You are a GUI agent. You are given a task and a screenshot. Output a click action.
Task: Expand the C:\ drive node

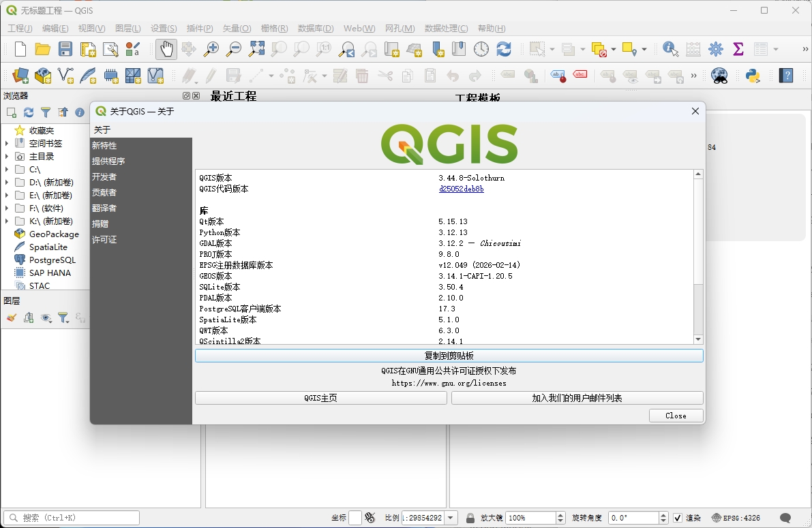pos(7,169)
